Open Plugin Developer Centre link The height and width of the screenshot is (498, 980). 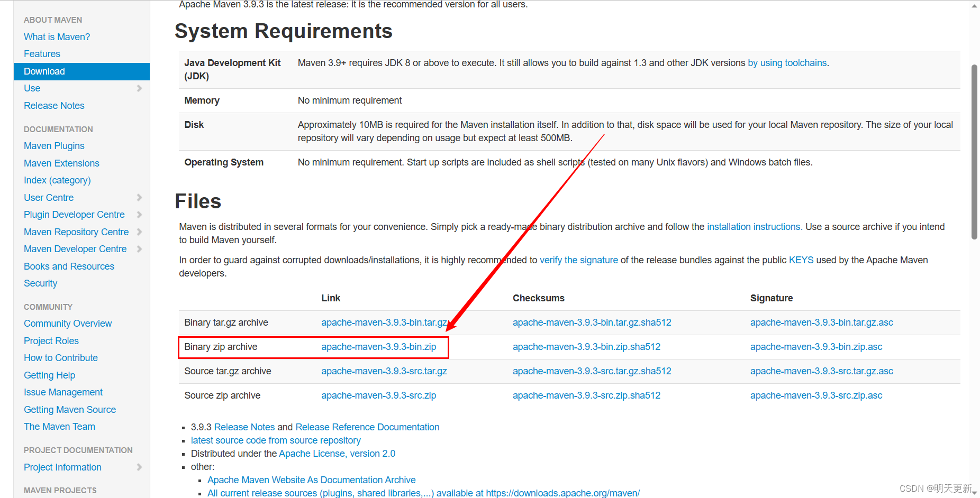pos(74,215)
